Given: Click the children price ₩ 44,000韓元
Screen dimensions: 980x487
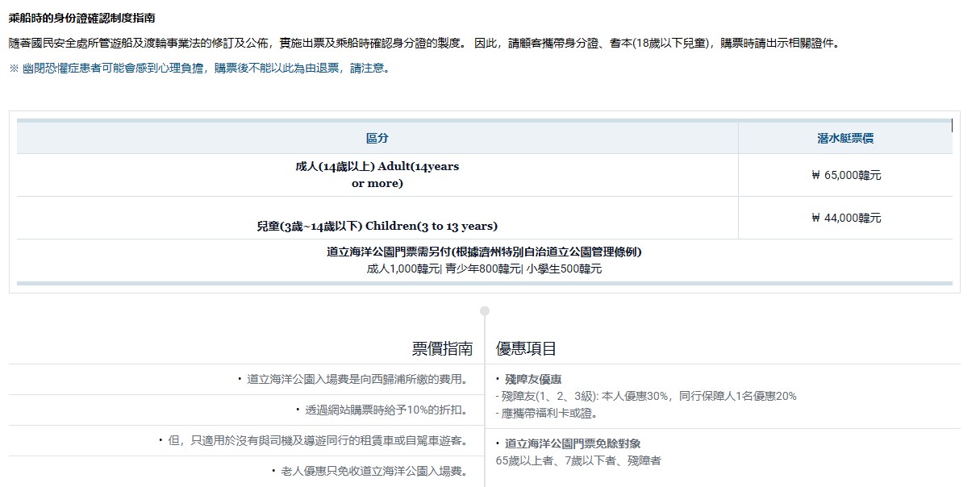Looking at the screenshot, I should [x=846, y=218].
